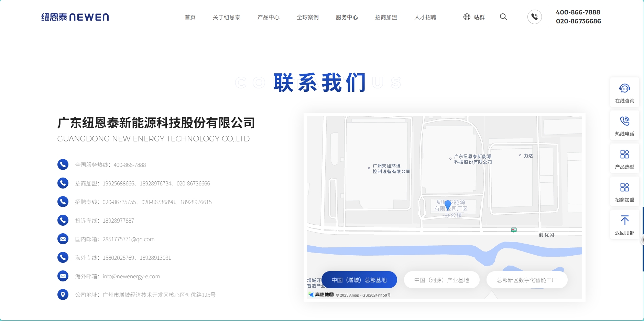Select 热线电话 in the sidebar
This screenshot has width=644, height=321.
point(624,125)
